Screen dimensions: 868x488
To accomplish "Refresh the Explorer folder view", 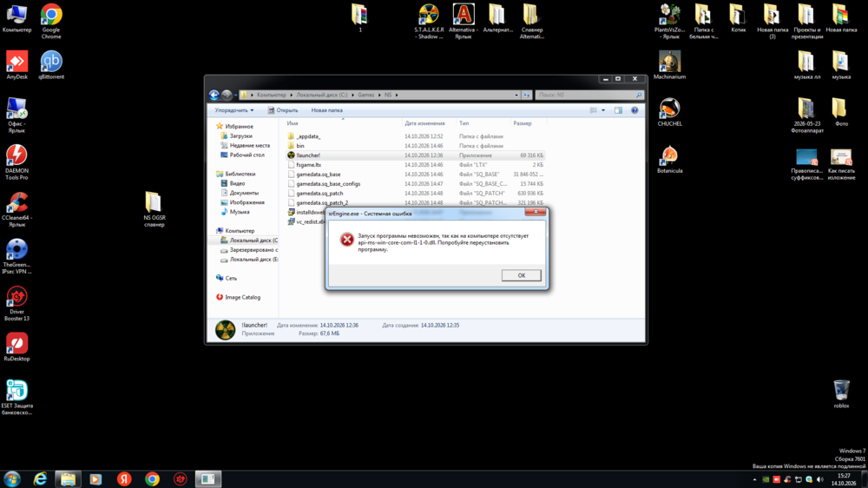I will click(x=527, y=95).
